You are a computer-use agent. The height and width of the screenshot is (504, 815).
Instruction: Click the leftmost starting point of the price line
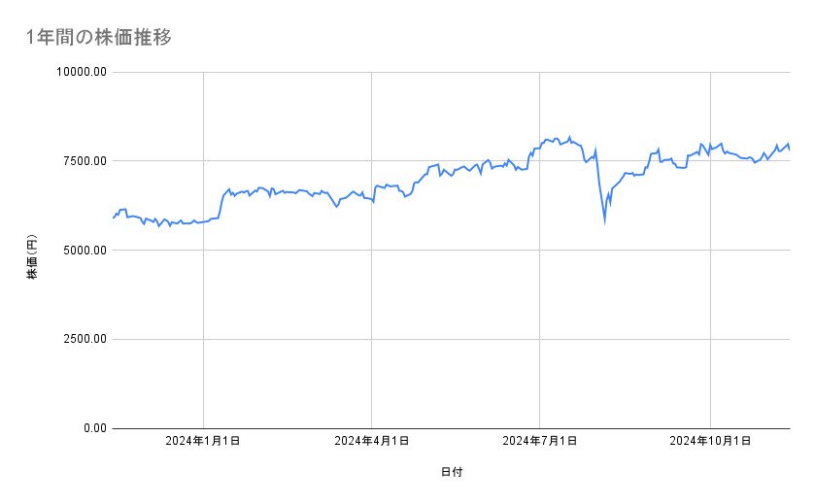tap(114, 218)
